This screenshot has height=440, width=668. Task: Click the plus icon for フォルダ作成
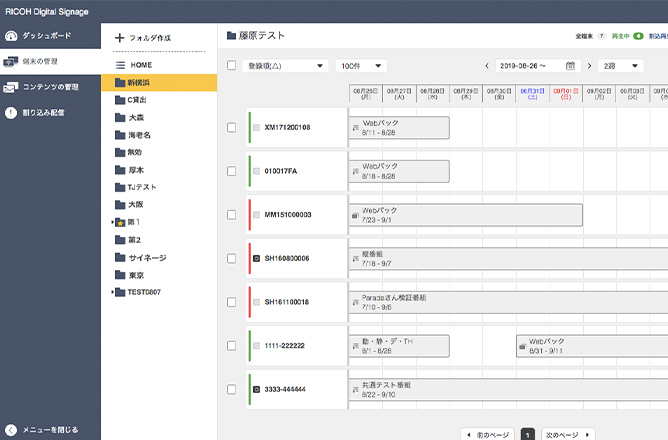point(120,37)
